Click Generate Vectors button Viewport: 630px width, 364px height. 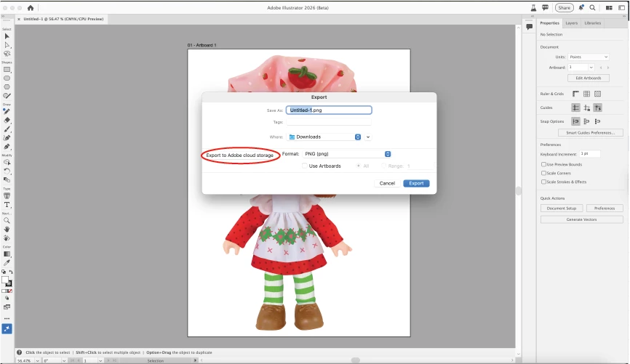[x=581, y=219]
